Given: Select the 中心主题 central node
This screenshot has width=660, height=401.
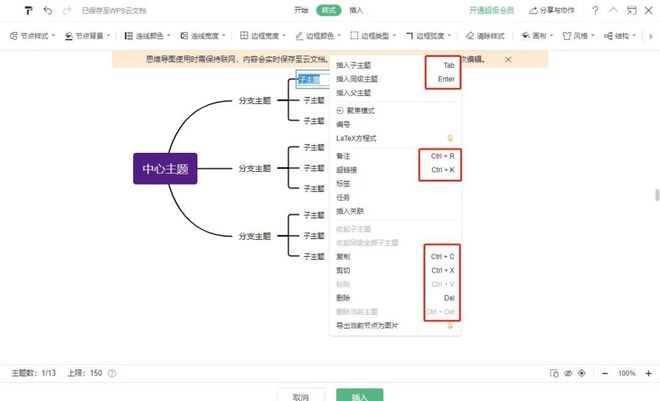Looking at the screenshot, I should (x=165, y=169).
